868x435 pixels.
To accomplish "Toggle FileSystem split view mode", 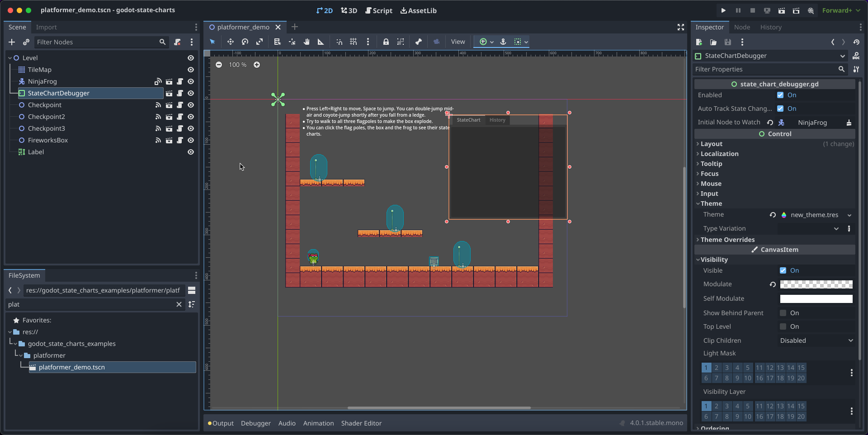I will (192, 290).
